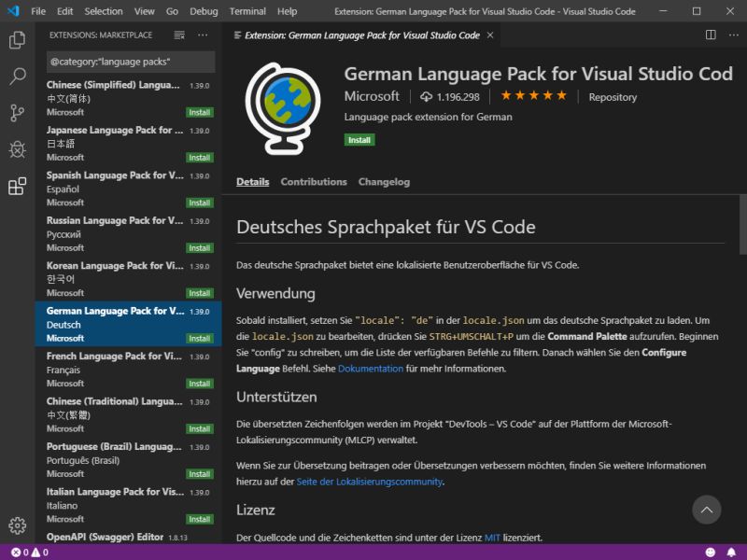This screenshot has height=560, width=747.
Task: Open the notifications bell in the status bar
Action: tap(731, 551)
